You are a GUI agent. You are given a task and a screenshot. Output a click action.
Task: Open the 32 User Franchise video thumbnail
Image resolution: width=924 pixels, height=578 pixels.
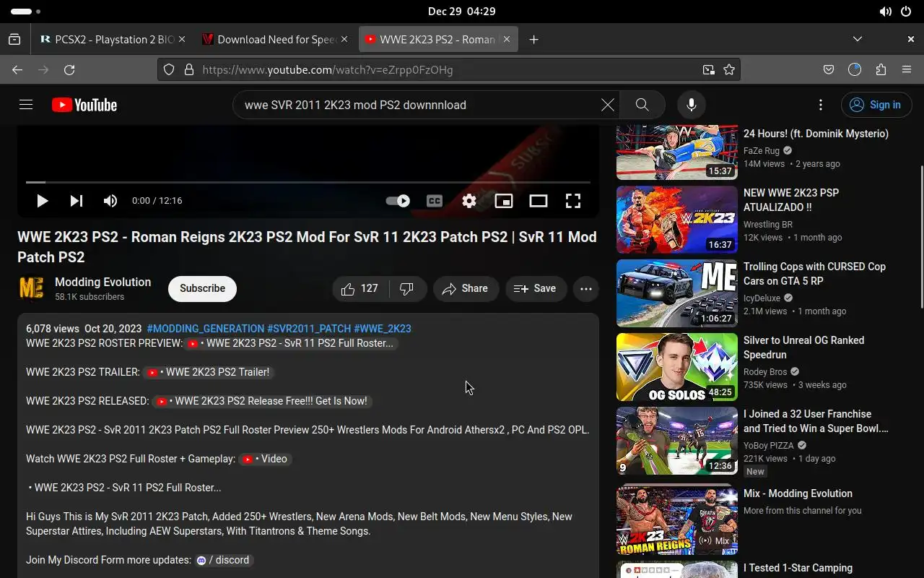(677, 441)
